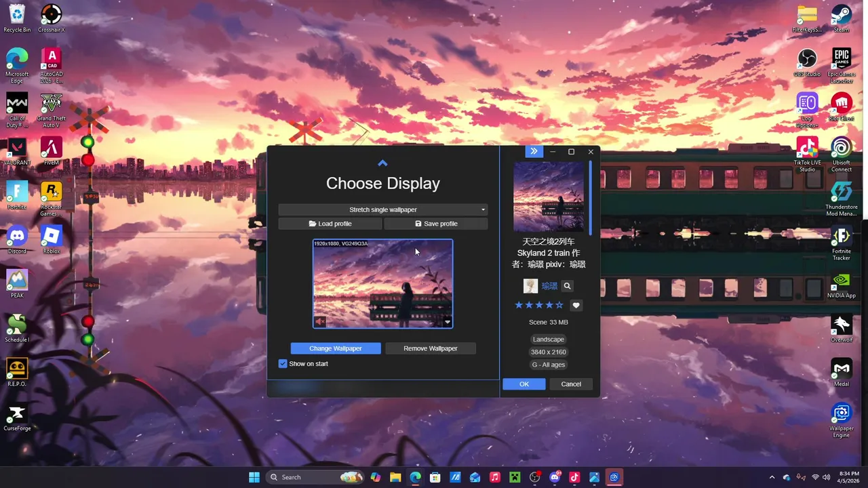Select the Schedule I desktop icon
Image resolution: width=868 pixels, height=488 pixels.
(x=17, y=328)
